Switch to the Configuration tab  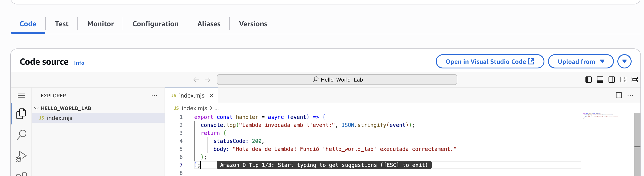(x=155, y=24)
